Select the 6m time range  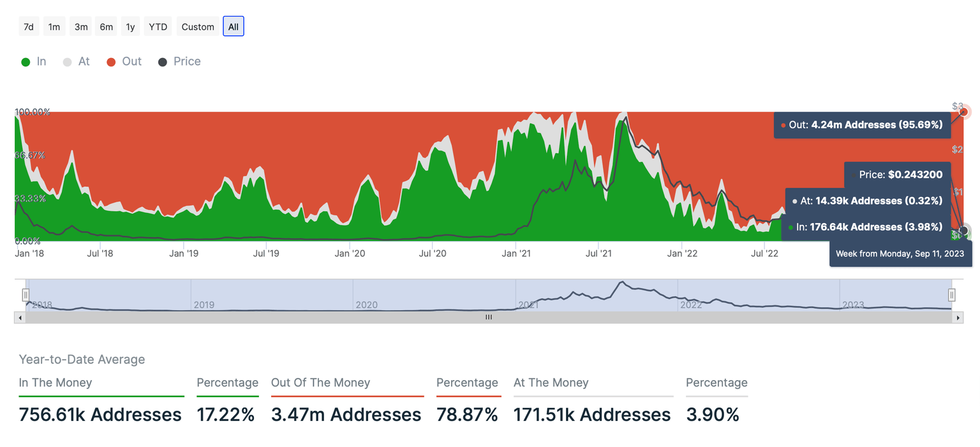pos(106,26)
